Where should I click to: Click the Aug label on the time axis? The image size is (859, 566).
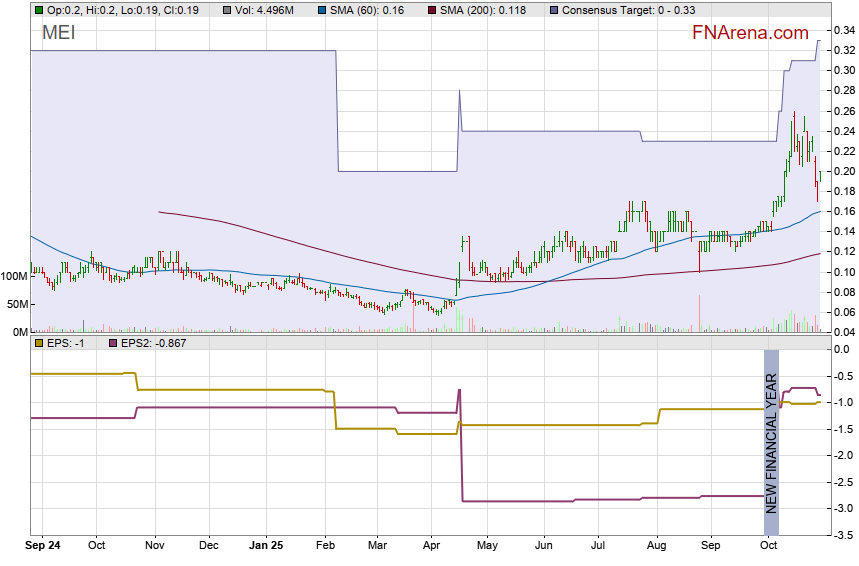pos(657,546)
